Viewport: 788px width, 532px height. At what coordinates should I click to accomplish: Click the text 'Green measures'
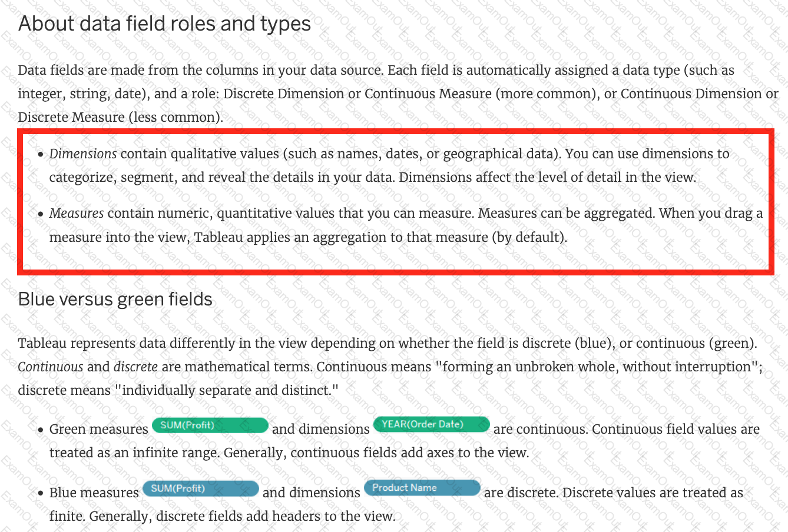click(99, 430)
